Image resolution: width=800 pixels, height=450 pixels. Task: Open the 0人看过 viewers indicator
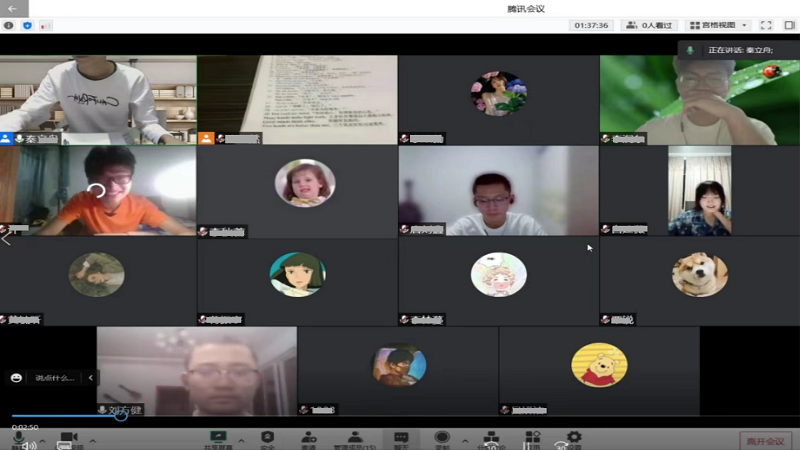pyautogui.click(x=649, y=25)
